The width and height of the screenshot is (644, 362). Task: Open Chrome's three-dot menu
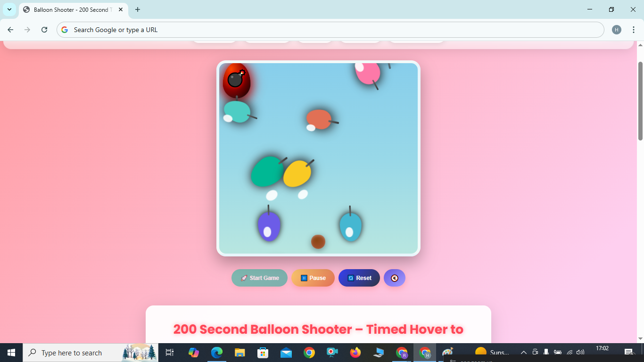coord(634,29)
